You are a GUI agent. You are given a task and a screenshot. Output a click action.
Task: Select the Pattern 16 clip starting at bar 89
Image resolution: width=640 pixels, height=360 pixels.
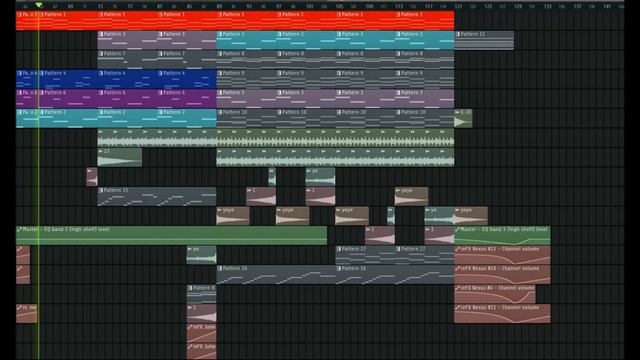(x=276, y=275)
